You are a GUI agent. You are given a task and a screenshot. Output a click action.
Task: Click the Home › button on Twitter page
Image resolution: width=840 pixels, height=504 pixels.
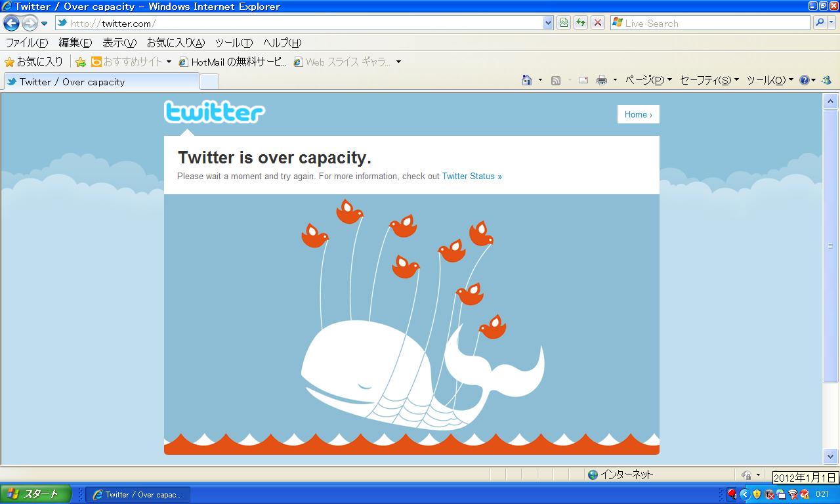click(x=638, y=114)
